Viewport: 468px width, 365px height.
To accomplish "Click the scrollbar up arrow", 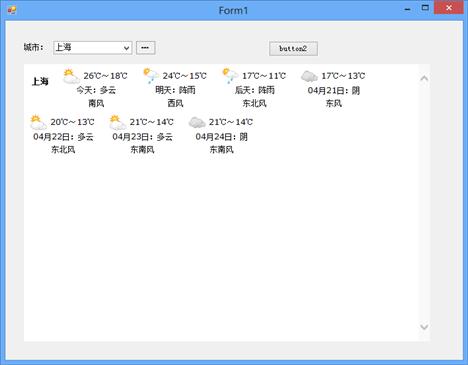I will pos(424,78).
